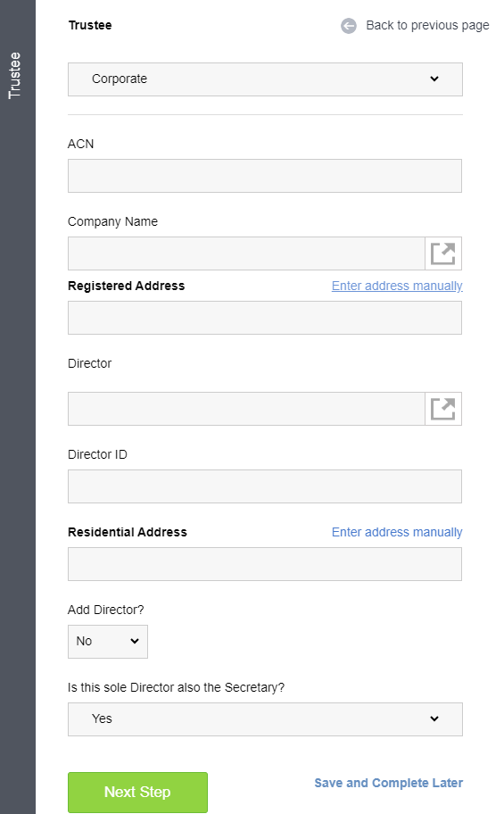Screen dimensions: 504x814
Task: Open the Company Name lookup popup icon
Action: click(x=443, y=253)
